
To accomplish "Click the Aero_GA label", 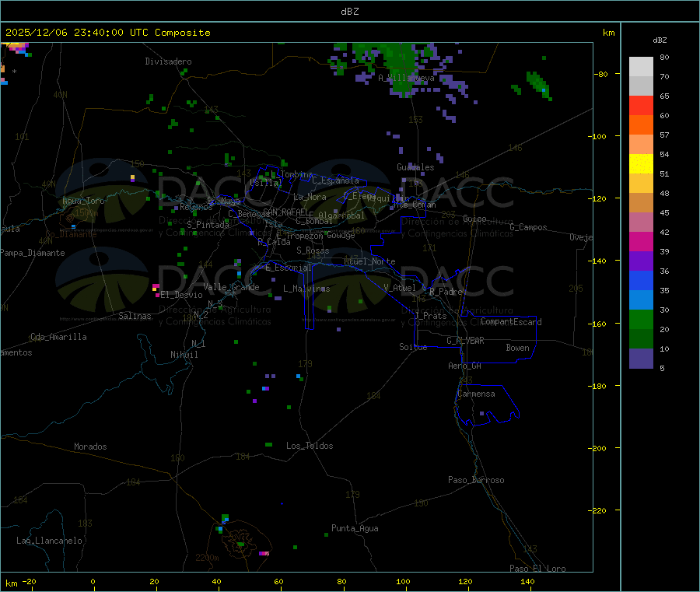I will [464, 366].
